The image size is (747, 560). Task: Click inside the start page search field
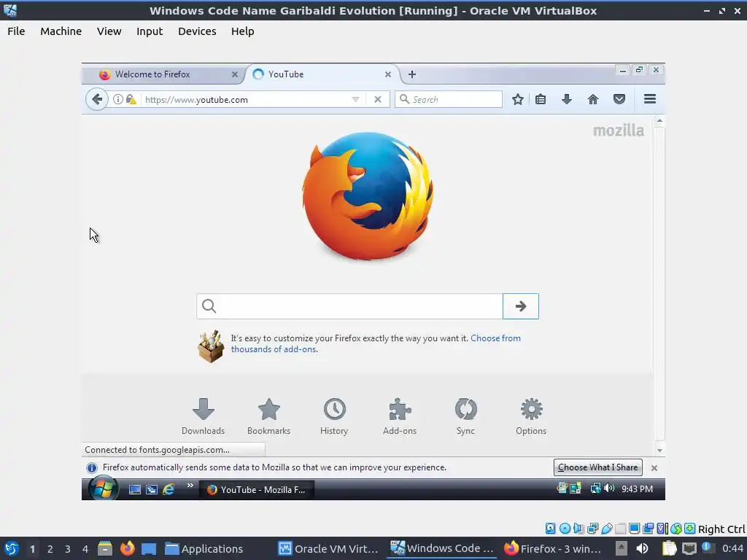[x=349, y=306]
